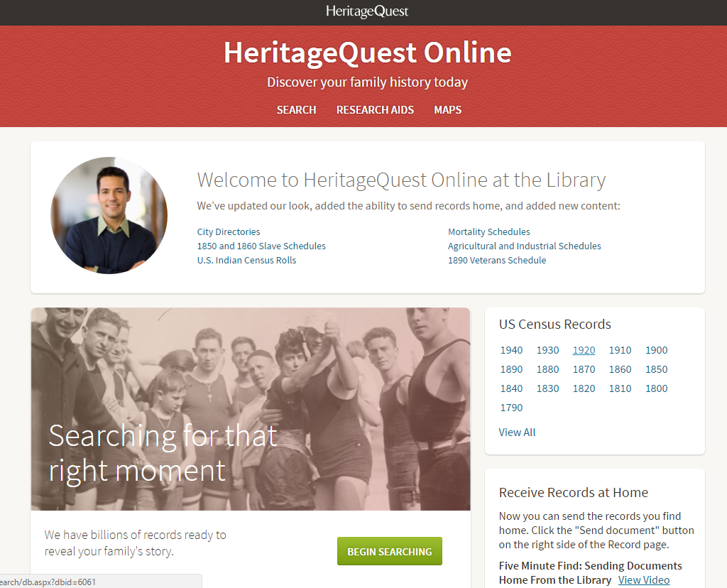The height and width of the screenshot is (588, 727).
Task: Select the 1890 Veterans Schedule link
Action: (x=497, y=260)
